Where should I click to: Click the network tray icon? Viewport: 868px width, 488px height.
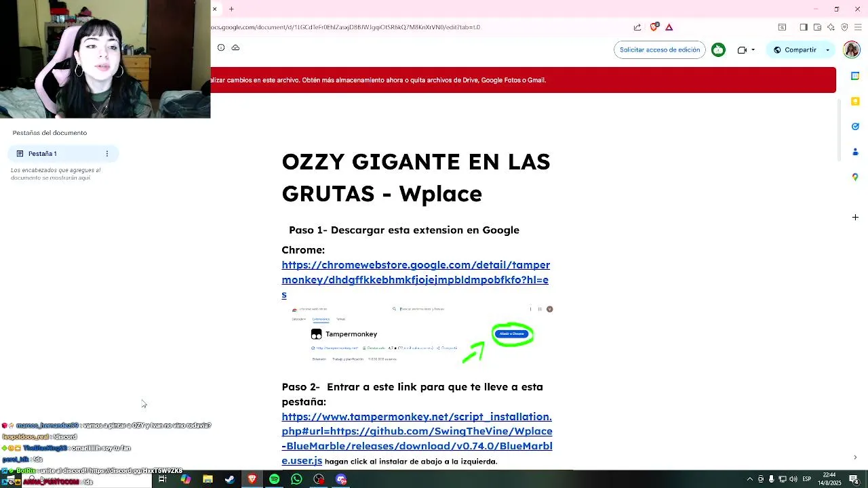tap(782, 479)
